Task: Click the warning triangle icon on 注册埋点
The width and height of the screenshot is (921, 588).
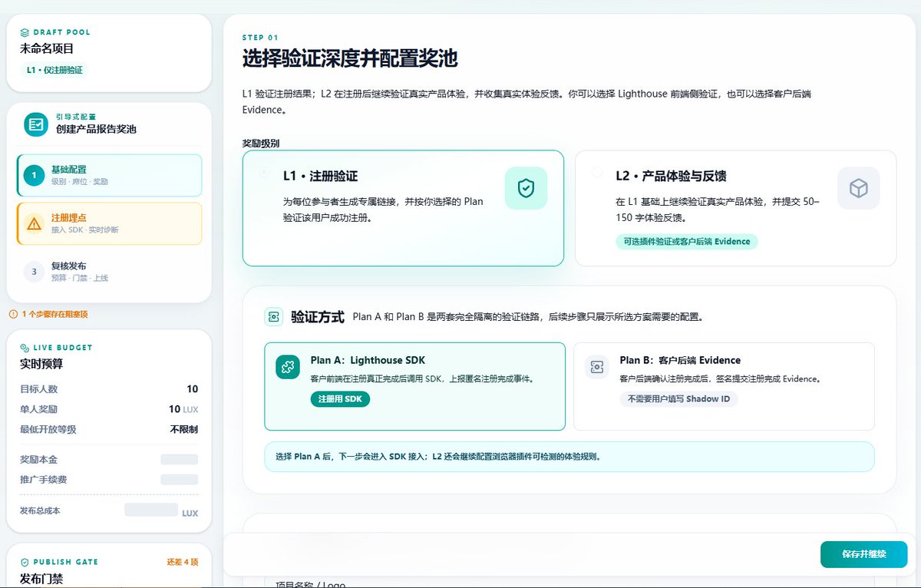Action: [34, 223]
